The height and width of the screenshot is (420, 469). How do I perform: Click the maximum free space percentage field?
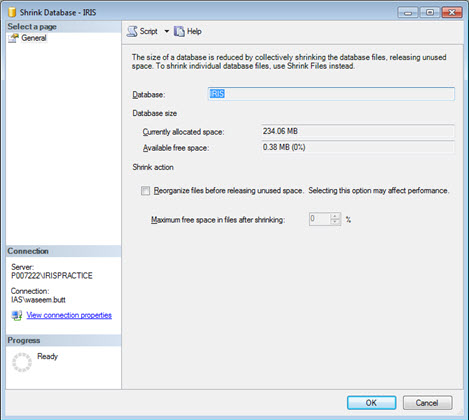(320, 219)
